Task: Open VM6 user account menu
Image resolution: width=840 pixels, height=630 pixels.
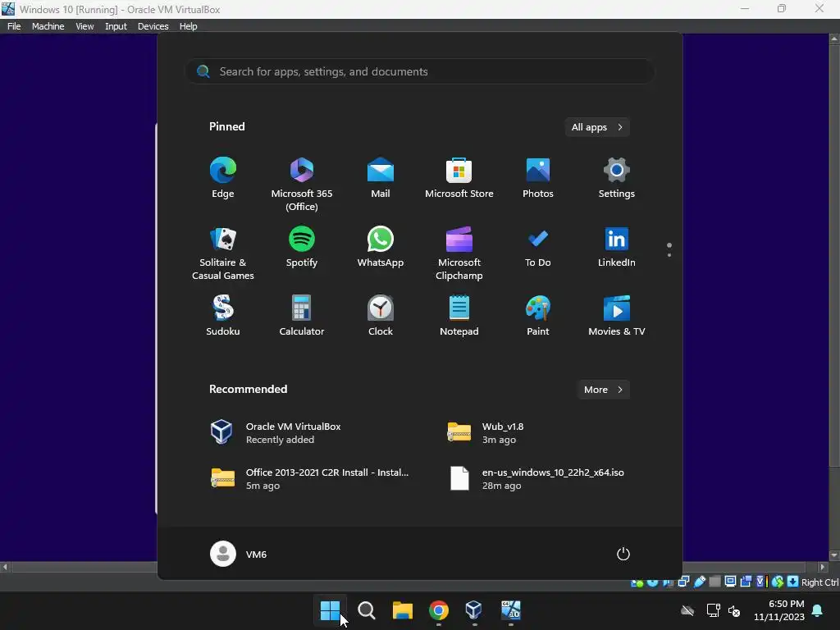Action: 239,554
